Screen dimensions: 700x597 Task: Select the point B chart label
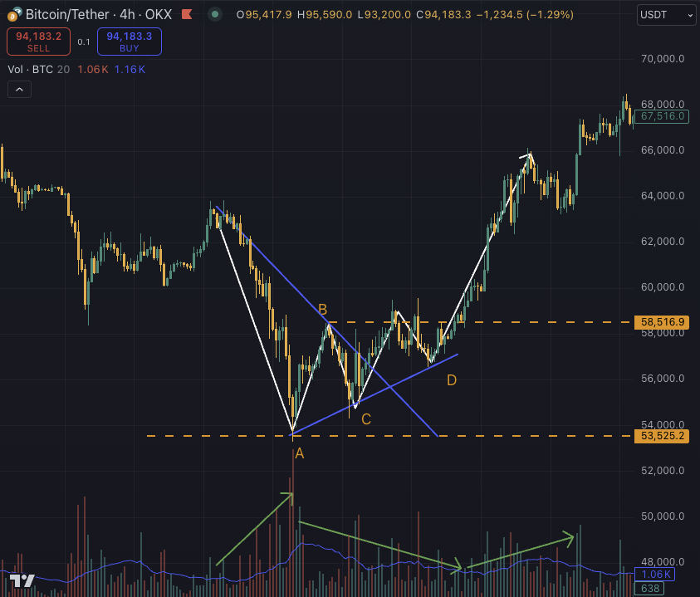[322, 309]
